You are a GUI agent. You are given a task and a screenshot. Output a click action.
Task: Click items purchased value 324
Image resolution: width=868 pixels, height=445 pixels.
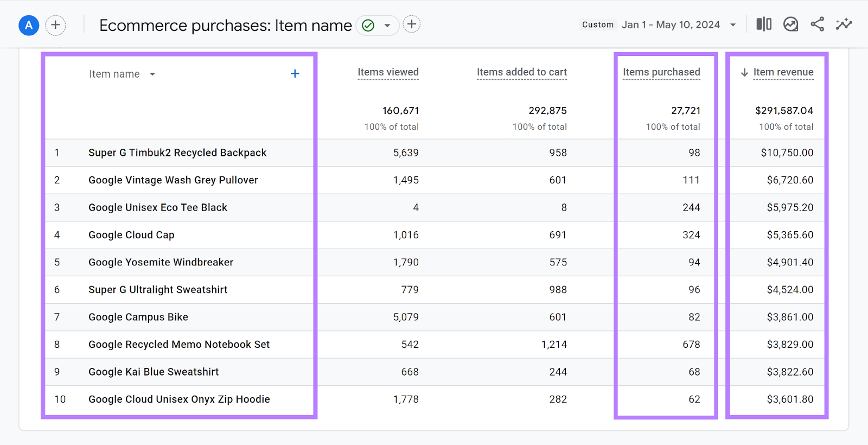coord(691,235)
